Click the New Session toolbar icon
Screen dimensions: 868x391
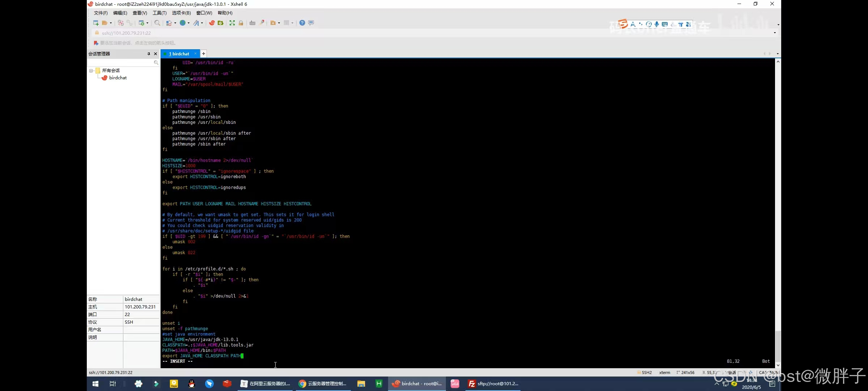tap(96, 23)
